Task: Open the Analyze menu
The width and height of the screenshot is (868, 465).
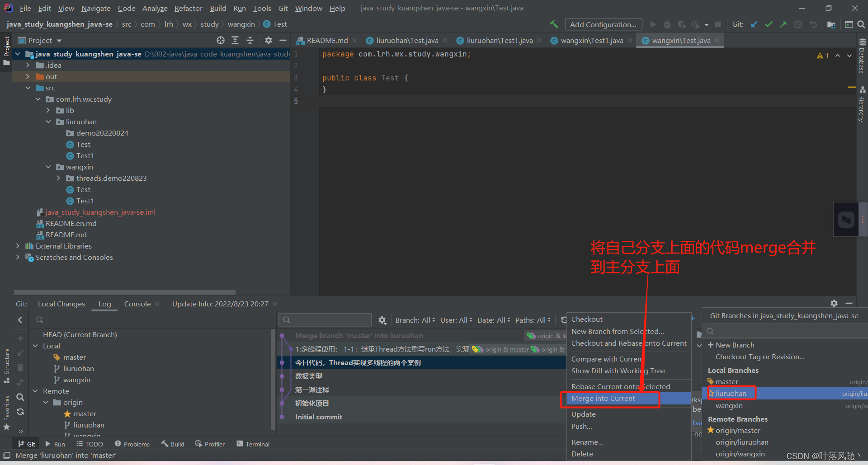Action: pos(155,8)
